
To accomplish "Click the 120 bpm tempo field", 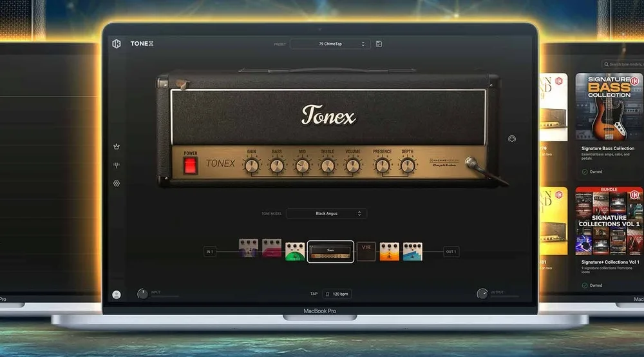I will 337,294.
